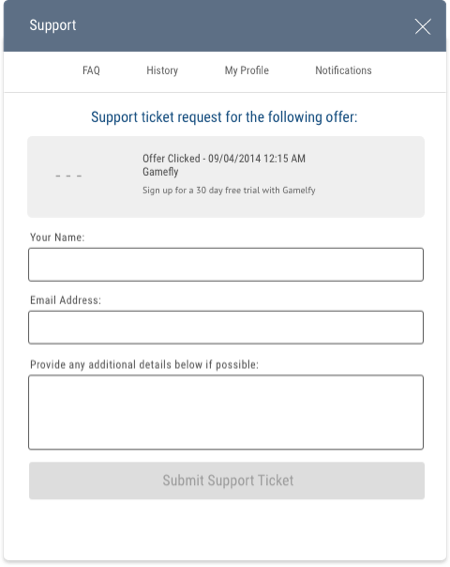Click the 30 day free trial description

(229, 190)
